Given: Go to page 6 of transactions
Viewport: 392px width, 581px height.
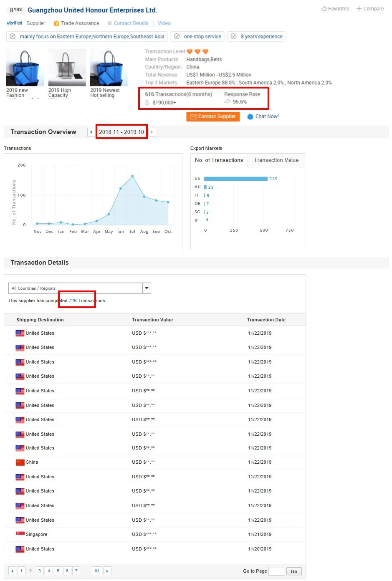Looking at the screenshot, I should (x=67, y=571).
